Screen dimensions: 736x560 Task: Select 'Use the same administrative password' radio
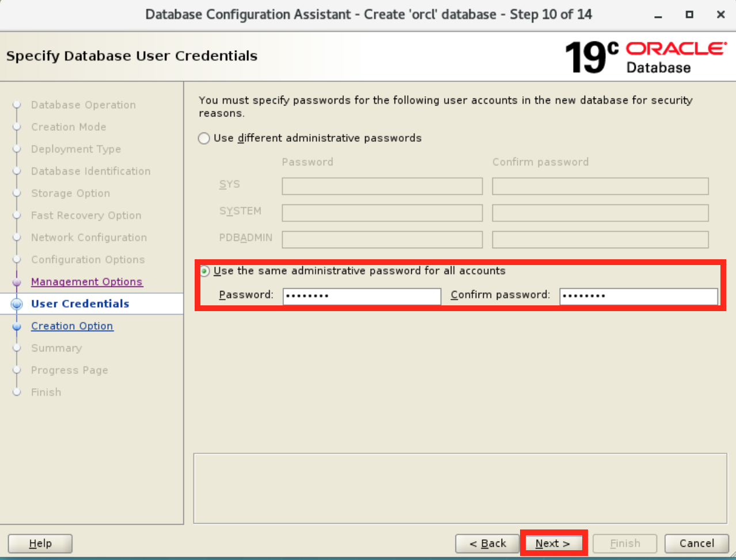204,271
